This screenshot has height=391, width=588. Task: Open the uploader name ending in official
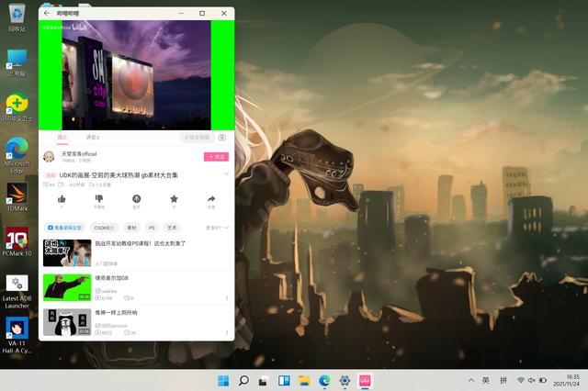79,154
